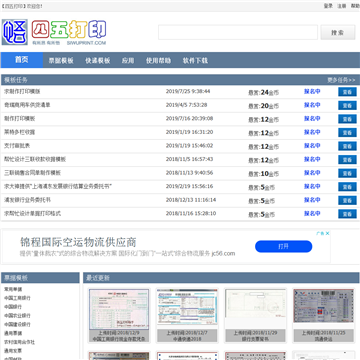This screenshot has width=360, height=360.
Task: Click 报名中 status for the 10金币 task
Action: click(312, 173)
